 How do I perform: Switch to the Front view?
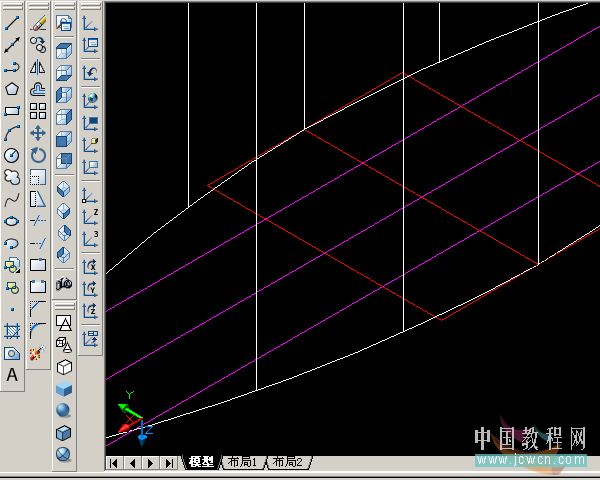point(64,139)
